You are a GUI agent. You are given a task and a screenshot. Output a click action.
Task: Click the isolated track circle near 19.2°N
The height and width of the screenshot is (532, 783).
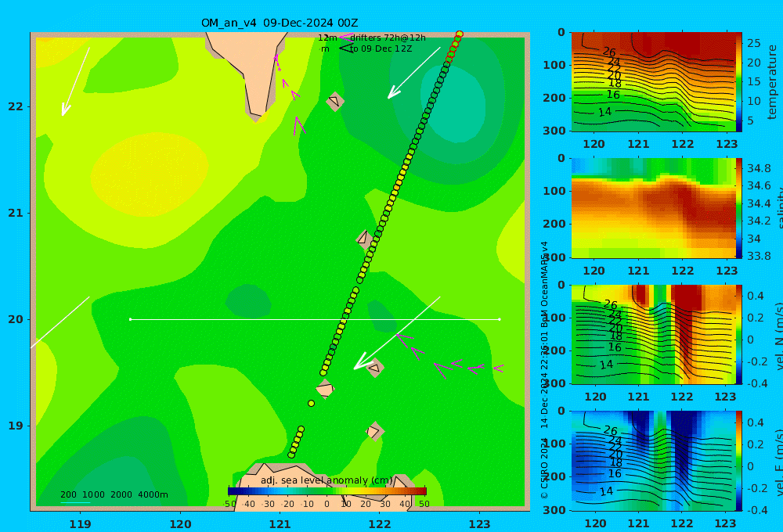point(311,403)
